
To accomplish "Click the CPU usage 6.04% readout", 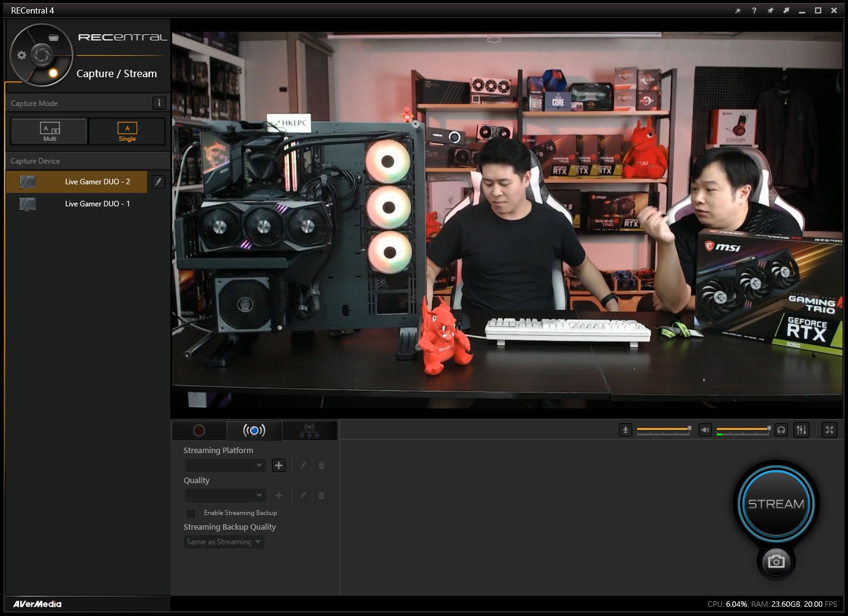I will 727,604.
